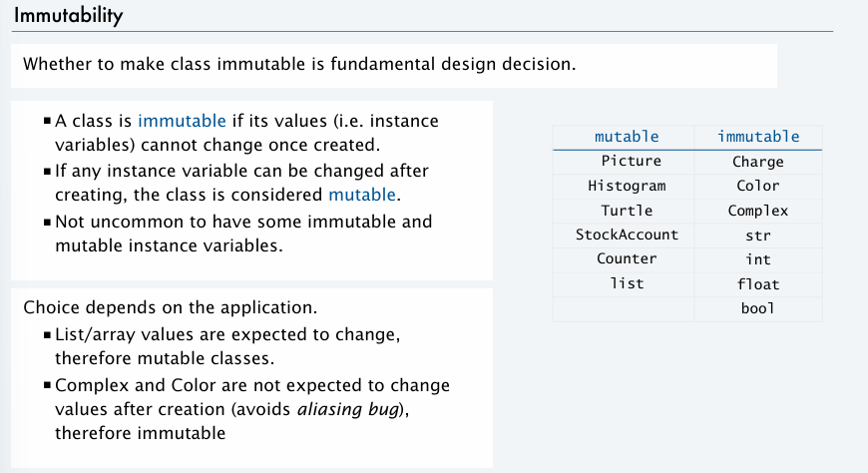Viewport: 868px width, 473px height.
Task: Click the 'Complex' entry in immutable column
Action: pyautogui.click(x=758, y=211)
